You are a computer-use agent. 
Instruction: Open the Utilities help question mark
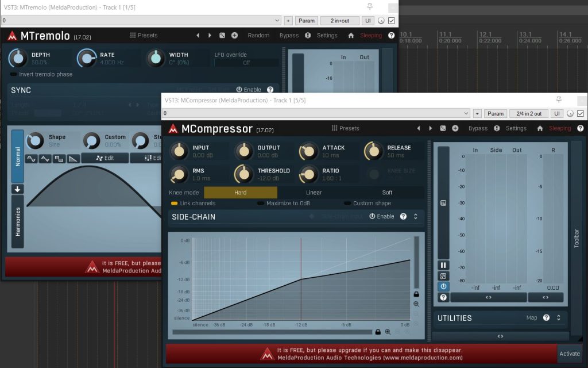click(x=547, y=317)
